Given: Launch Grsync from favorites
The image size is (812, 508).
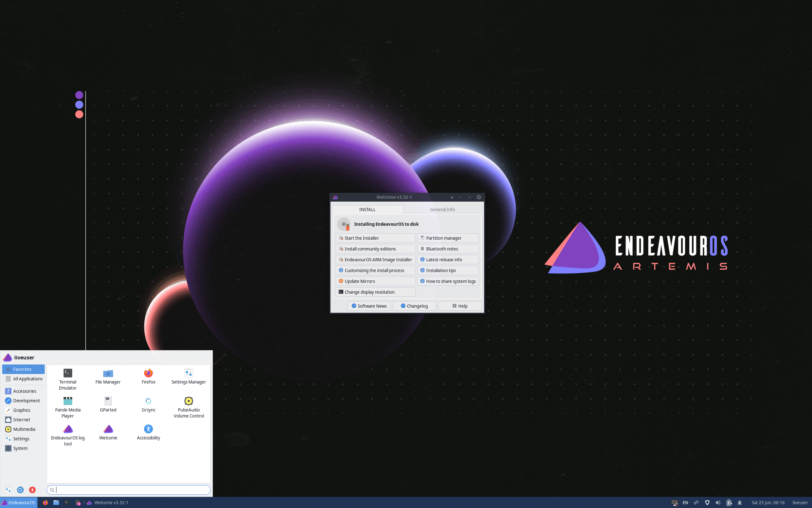Looking at the screenshot, I should (148, 404).
